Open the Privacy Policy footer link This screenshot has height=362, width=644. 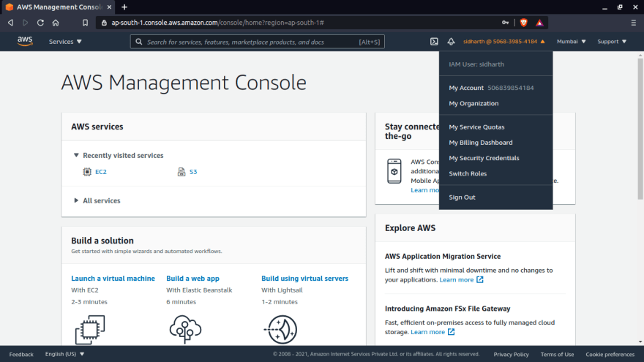click(511, 354)
